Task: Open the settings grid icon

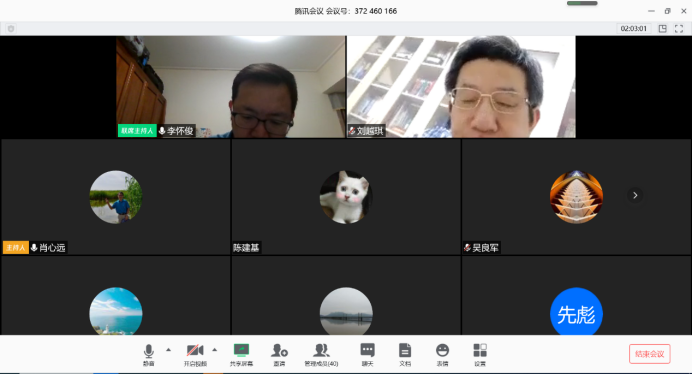Action: point(480,355)
